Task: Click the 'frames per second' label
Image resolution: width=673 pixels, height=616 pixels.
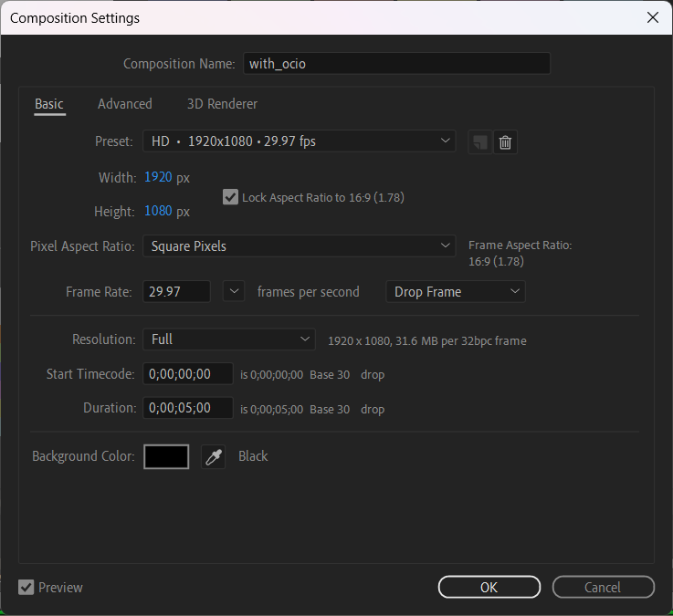Action: (308, 292)
